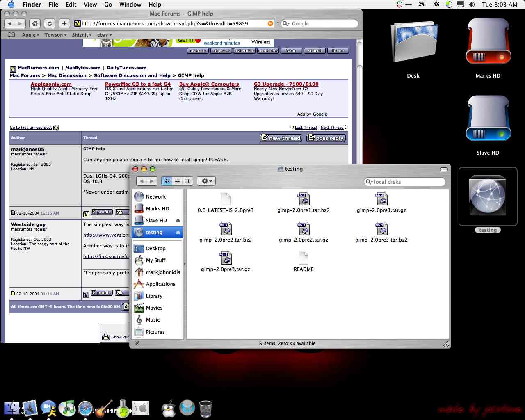Viewport: 525px width, 420px height.
Task: Select Network in Finder sidebar
Action: pyautogui.click(x=157, y=196)
